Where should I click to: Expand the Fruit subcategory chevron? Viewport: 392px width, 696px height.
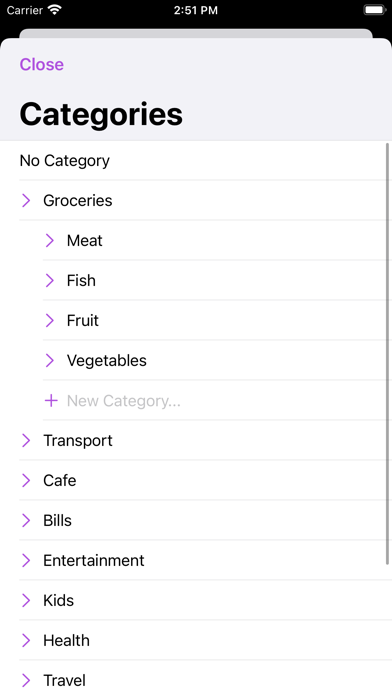(50, 320)
